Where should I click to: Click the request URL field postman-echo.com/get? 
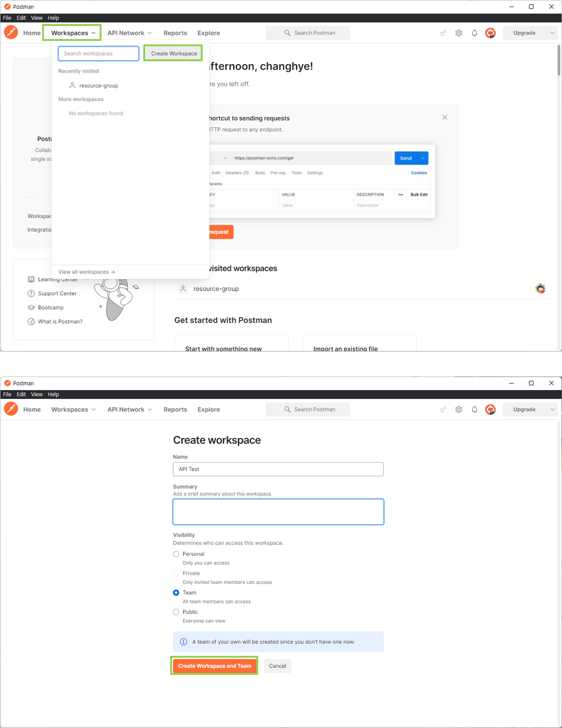pos(312,158)
